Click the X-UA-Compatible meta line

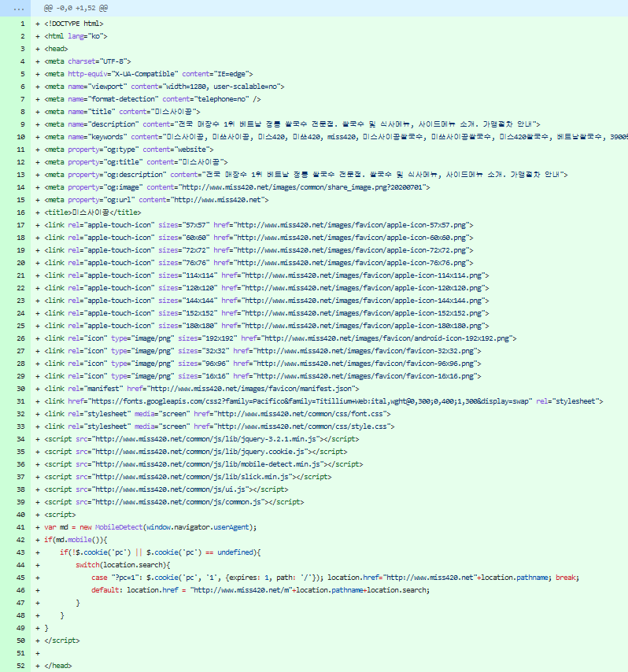[149, 74]
